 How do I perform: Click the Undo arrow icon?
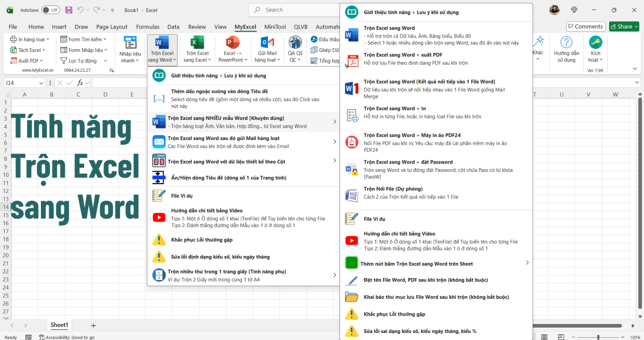click(80, 10)
